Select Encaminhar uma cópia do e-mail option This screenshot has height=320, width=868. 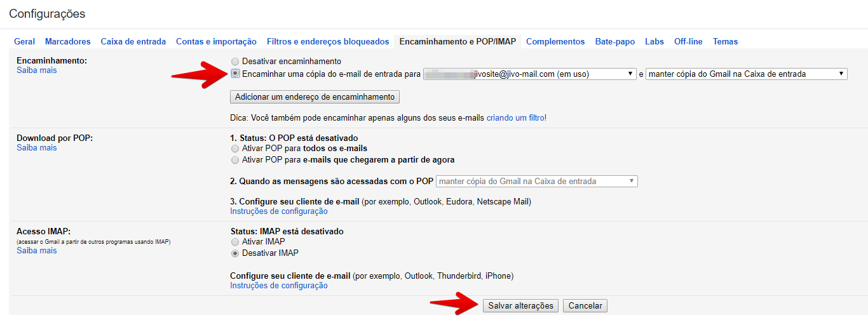(236, 74)
